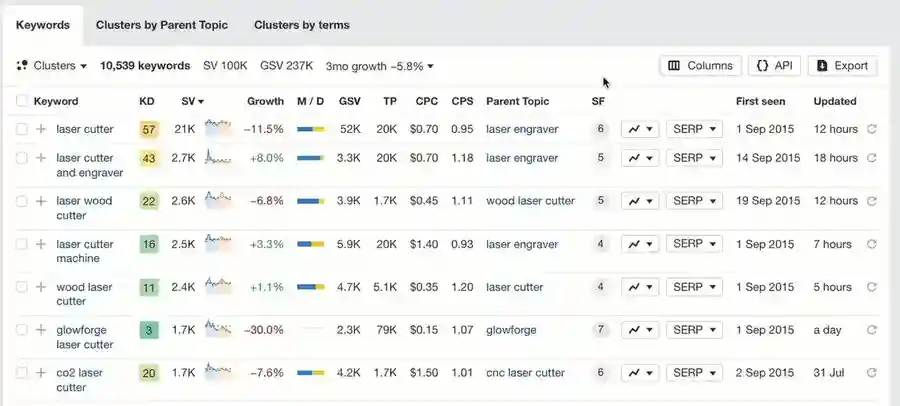Switch to the Keywords tab
The image size is (900, 406).
coord(43,25)
